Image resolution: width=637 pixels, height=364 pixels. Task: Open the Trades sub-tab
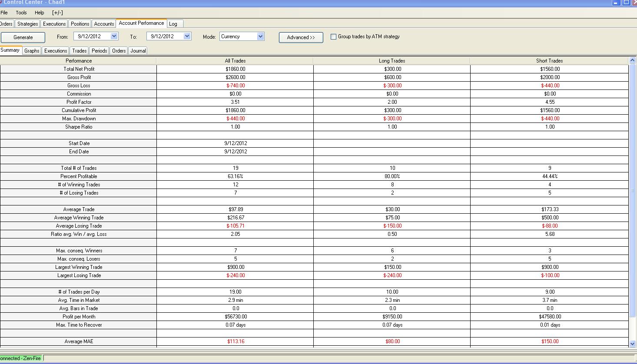coord(79,51)
